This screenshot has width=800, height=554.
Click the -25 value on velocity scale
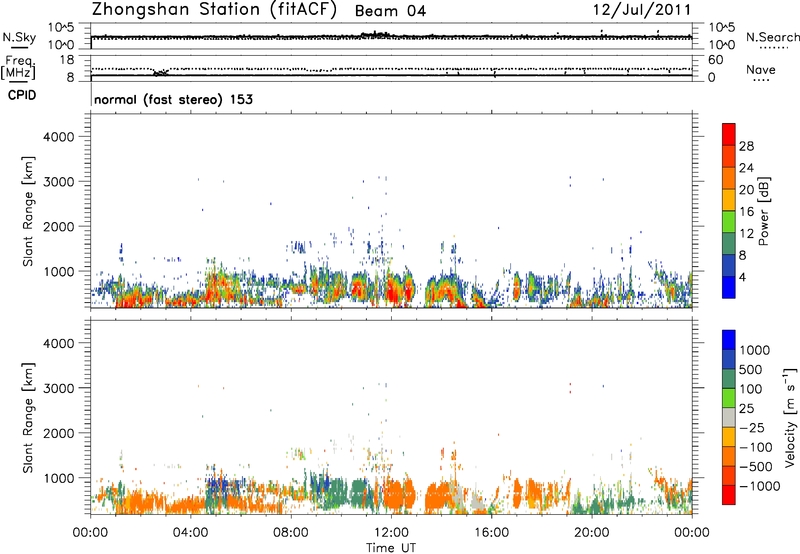[x=752, y=427]
